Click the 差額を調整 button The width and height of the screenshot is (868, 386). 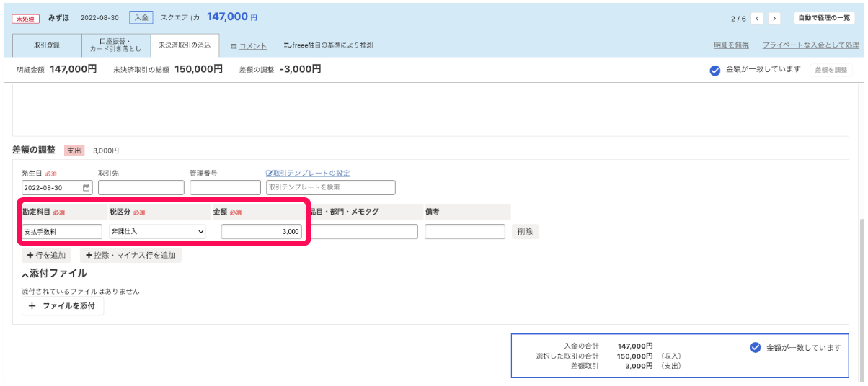pos(832,70)
